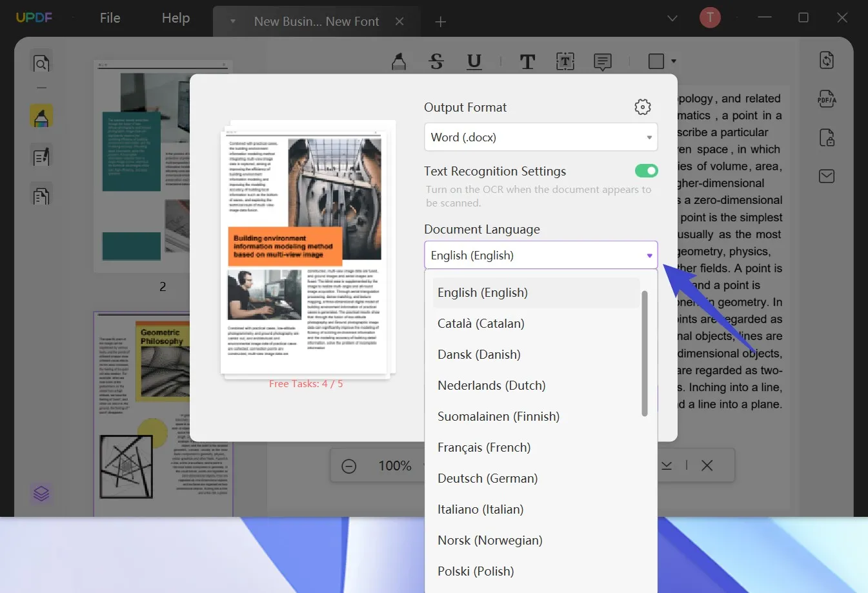Open the Help menu
The image size is (868, 593).
click(x=176, y=18)
